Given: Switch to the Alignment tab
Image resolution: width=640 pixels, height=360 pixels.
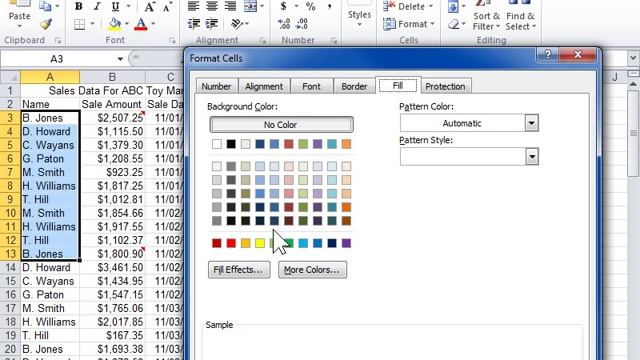Looking at the screenshot, I should [264, 86].
